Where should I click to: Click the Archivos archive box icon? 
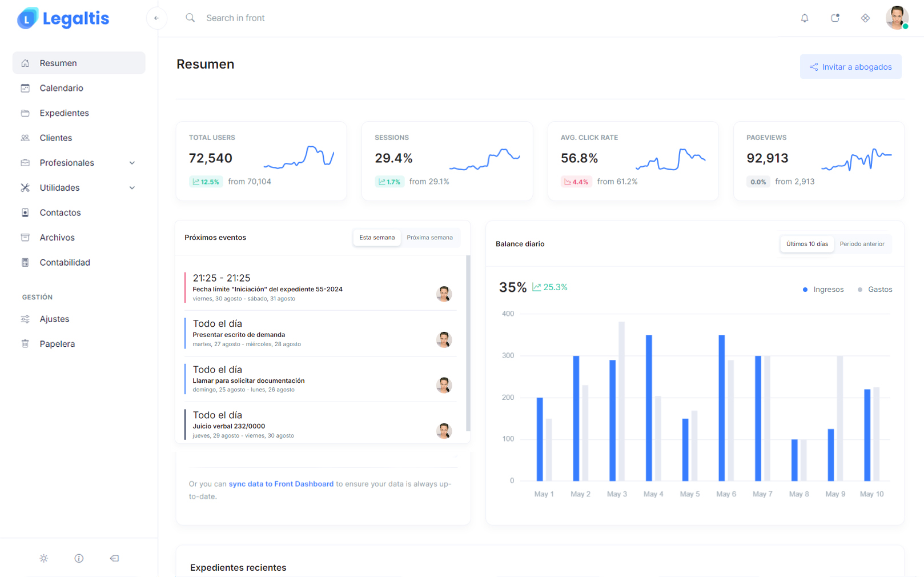click(25, 238)
